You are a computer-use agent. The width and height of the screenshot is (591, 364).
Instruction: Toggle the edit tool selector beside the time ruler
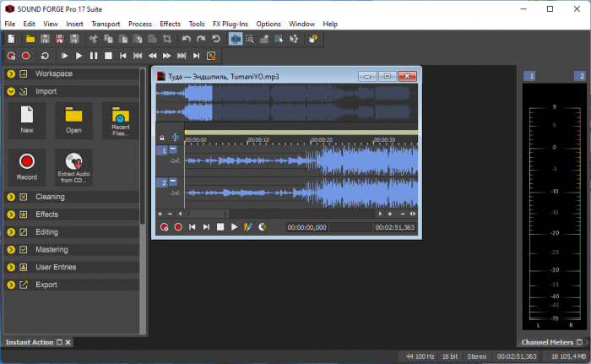tap(176, 138)
